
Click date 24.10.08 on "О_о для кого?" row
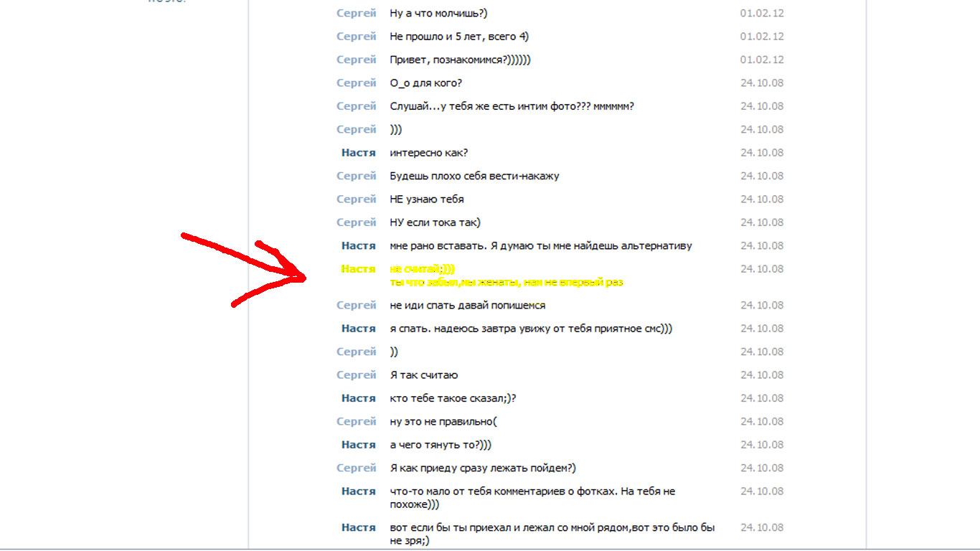pyautogui.click(x=762, y=83)
